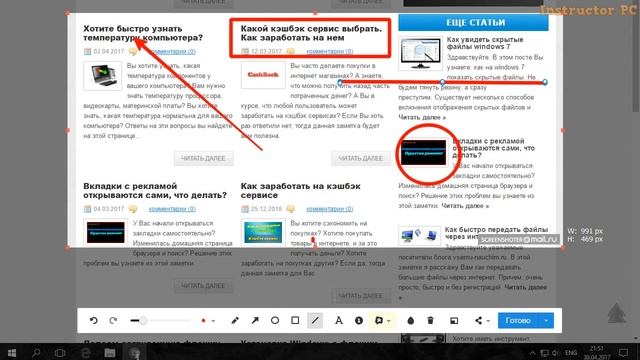640x360 pixels.
Task: Select the ellipse shape tool
Action: pyautogui.click(x=275, y=320)
